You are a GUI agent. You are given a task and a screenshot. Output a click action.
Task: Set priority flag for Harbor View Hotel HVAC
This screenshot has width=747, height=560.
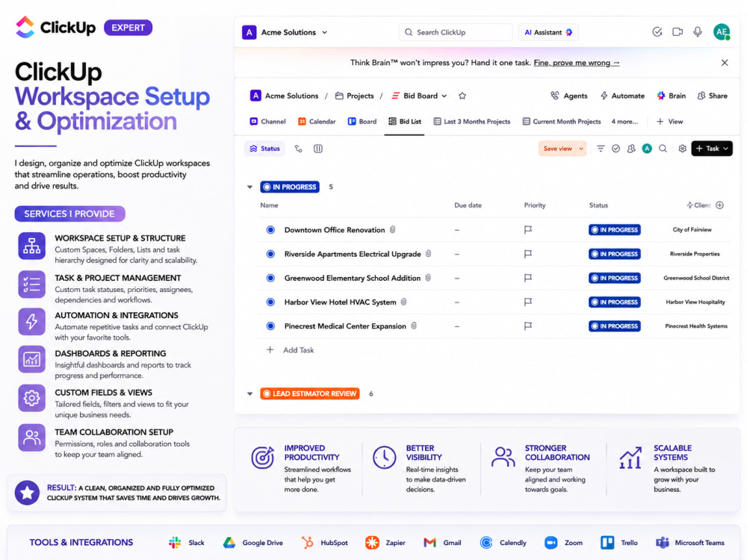pyautogui.click(x=528, y=302)
